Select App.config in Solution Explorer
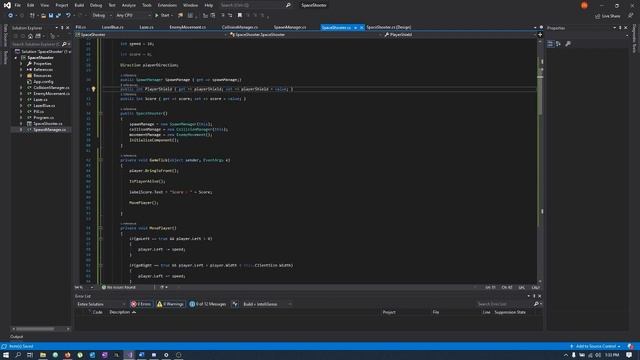 [43, 82]
